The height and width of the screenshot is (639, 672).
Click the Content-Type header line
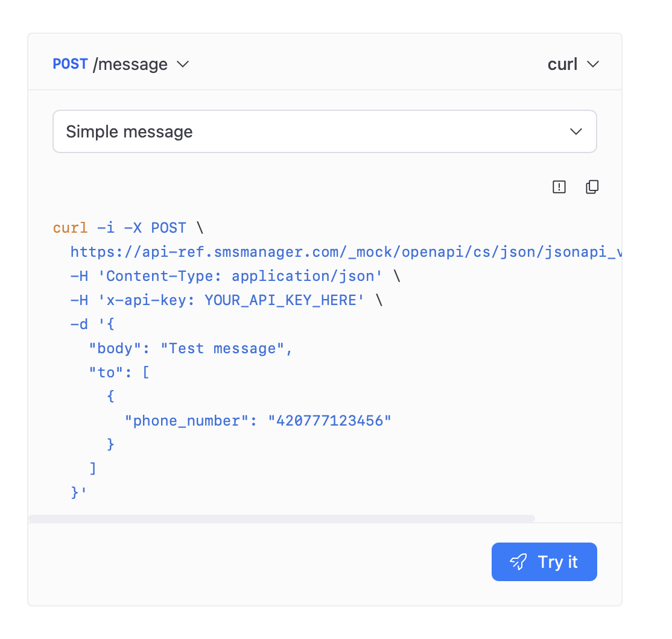click(x=235, y=276)
